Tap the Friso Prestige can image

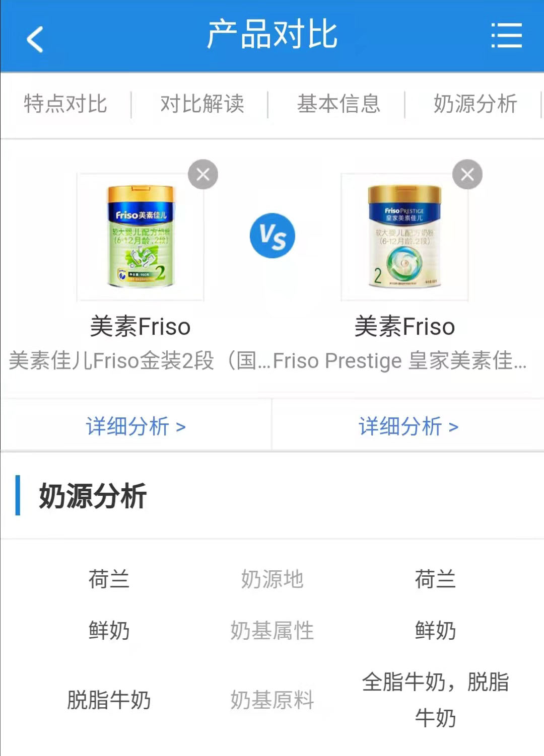point(404,237)
